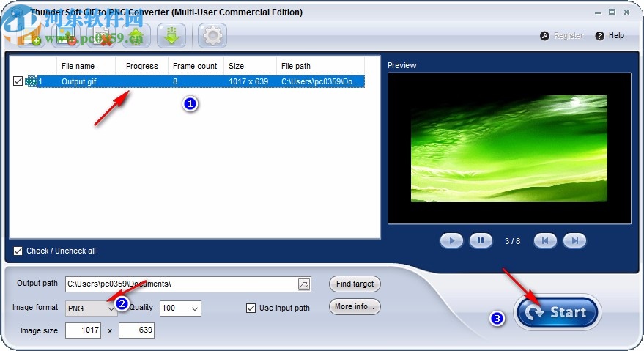Click the Register key icon

(544, 36)
